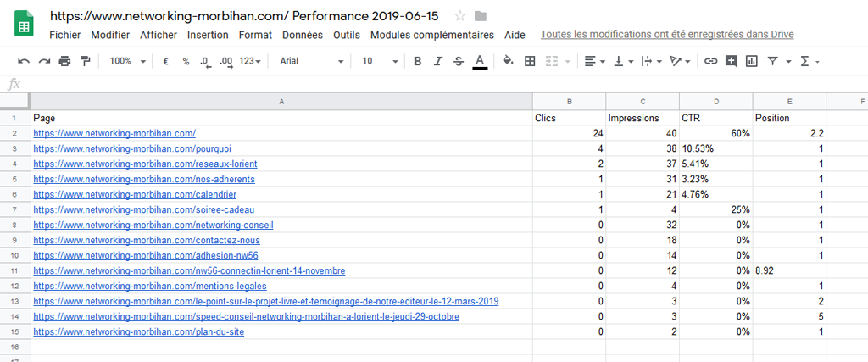Open the Insertion menu
Image resolution: width=868 pixels, height=362 pixels.
[208, 35]
